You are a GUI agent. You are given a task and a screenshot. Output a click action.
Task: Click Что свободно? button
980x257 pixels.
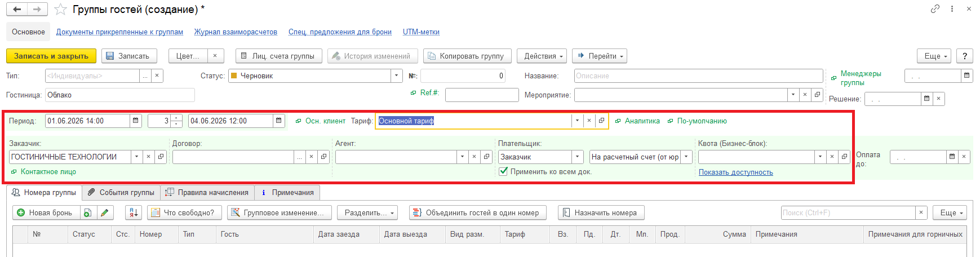[184, 212]
